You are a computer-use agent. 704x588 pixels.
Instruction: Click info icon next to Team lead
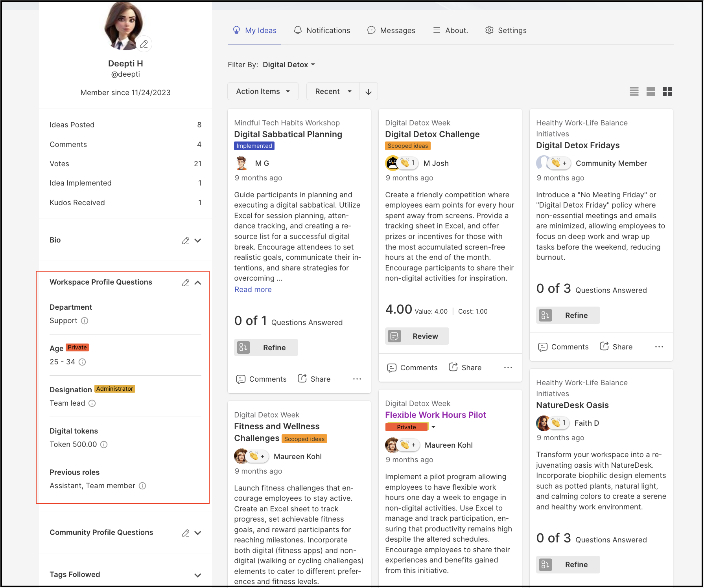pyautogui.click(x=92, y=403)
